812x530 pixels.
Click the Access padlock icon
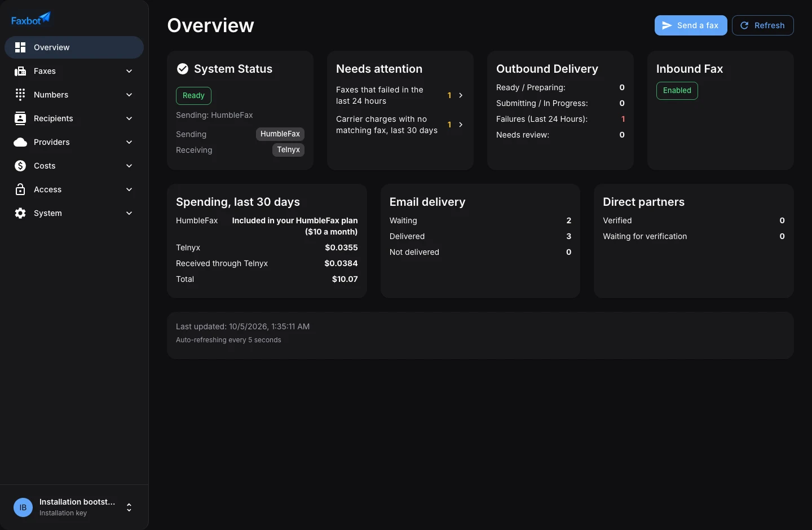(20, 189)
